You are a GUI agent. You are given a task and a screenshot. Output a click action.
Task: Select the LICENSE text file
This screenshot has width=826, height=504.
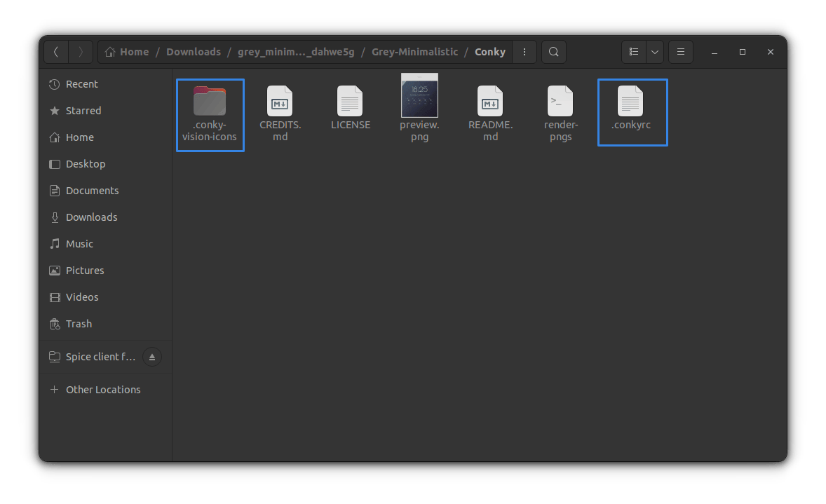pos(350,102)
